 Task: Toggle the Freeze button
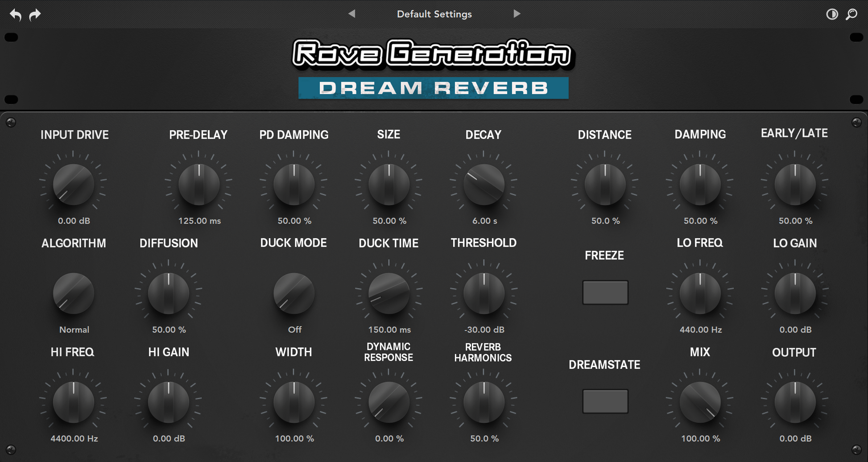(x=605, y=293)
